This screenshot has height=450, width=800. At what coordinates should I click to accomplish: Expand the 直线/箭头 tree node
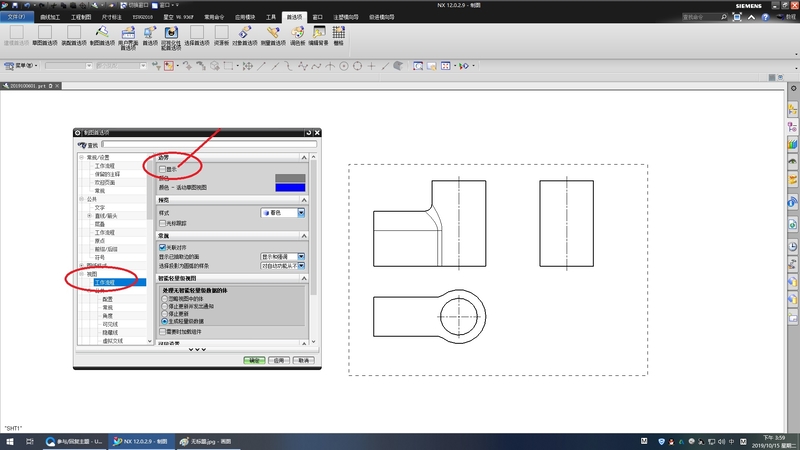(90, 216)
